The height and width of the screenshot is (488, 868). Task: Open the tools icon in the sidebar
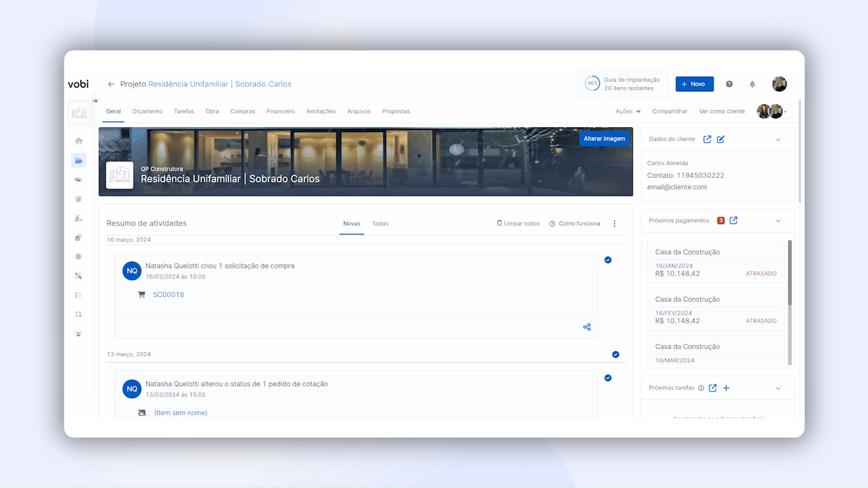(78, 276)
